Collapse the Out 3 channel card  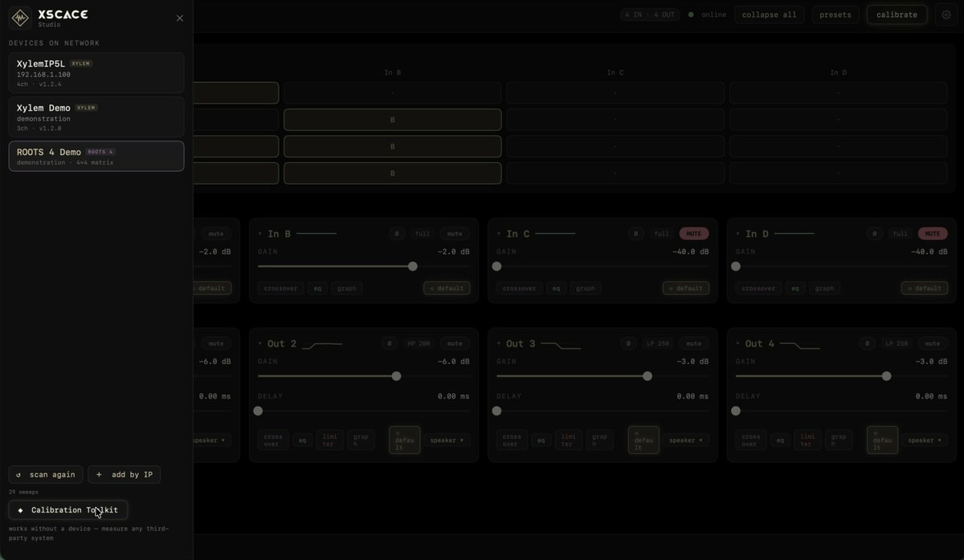[499, 344]
